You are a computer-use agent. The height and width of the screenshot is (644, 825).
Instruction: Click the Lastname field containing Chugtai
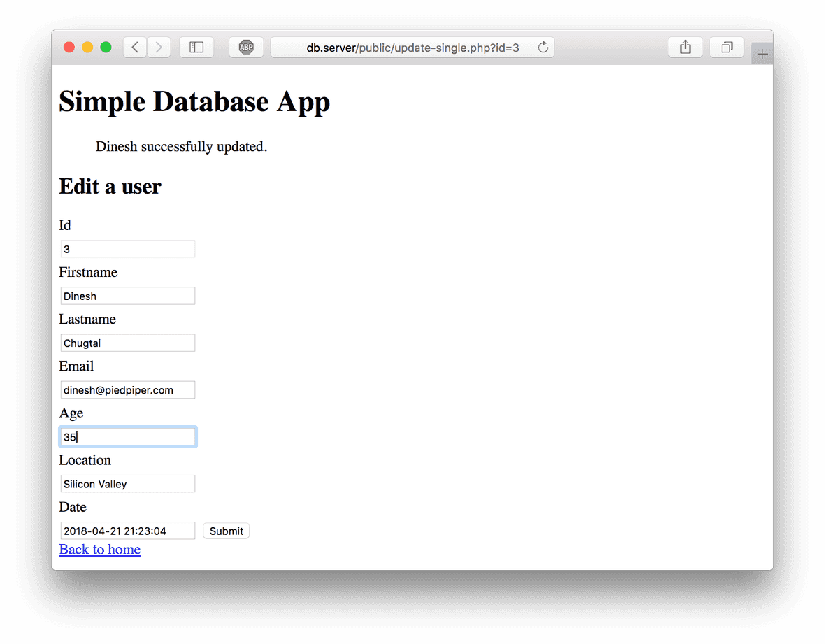tap(127, 343)
